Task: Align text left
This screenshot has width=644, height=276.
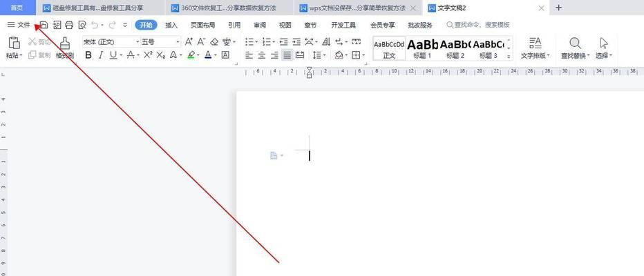Action: (249, 55)
